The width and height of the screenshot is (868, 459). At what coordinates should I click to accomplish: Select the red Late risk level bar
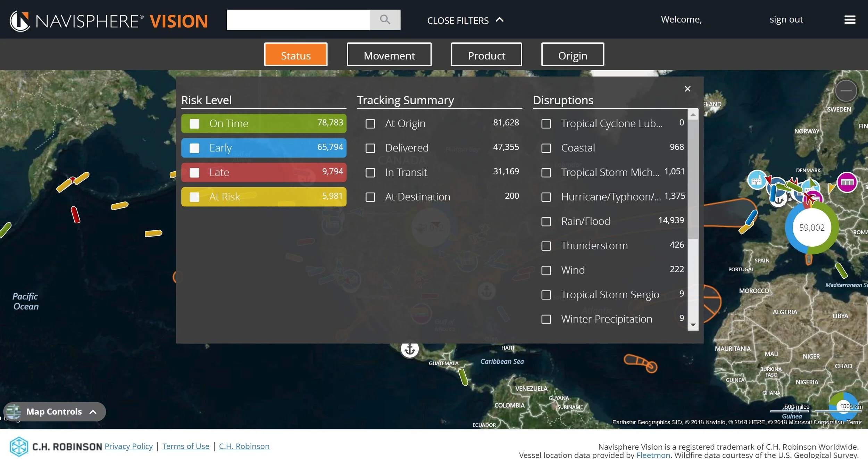point(264,172)
